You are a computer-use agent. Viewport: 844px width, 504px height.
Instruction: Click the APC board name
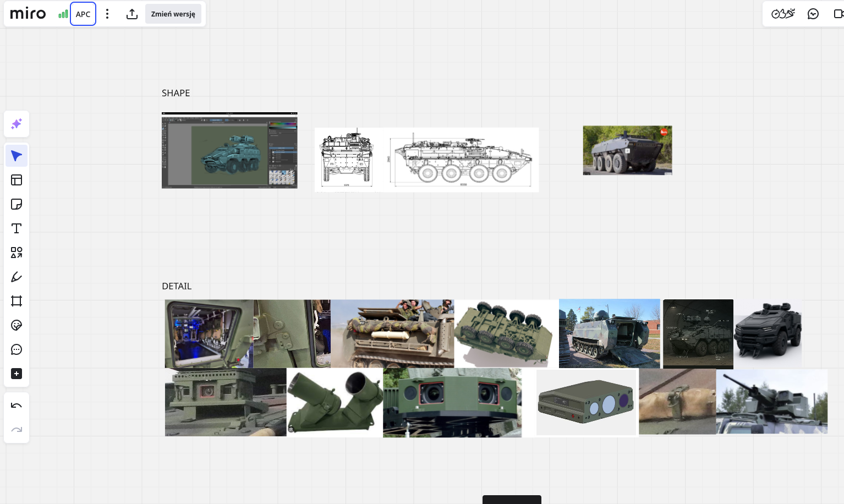[x=83, y=14]
